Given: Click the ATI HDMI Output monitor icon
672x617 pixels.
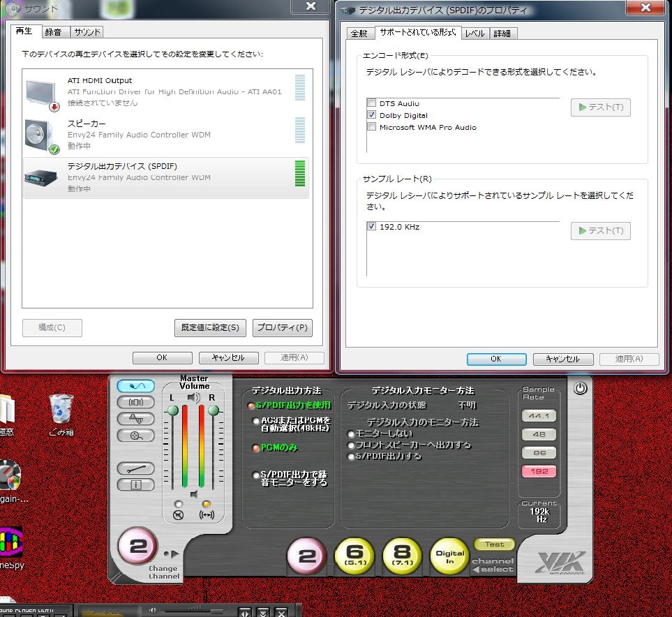Looking at the screenshot, I should coord(42,95).
